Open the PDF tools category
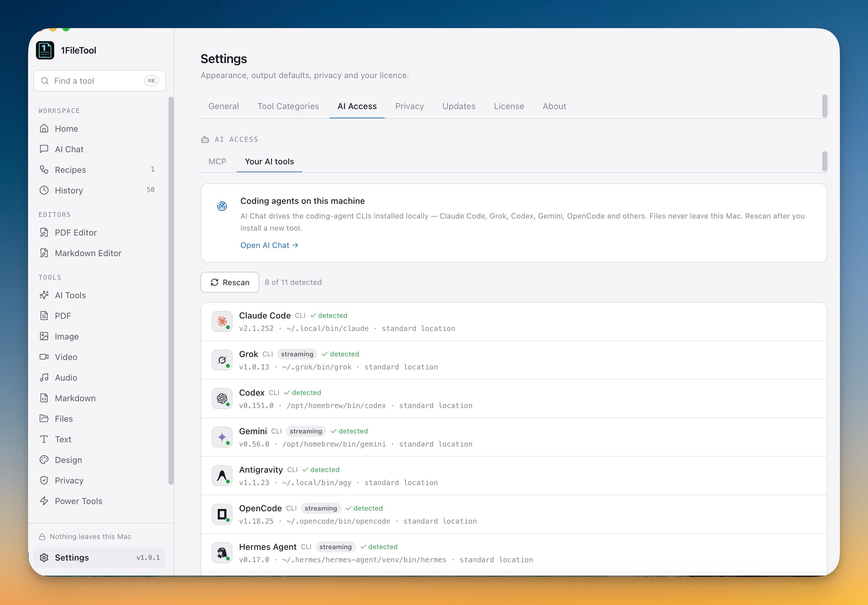The image size is (868, 605). (99, 316)
